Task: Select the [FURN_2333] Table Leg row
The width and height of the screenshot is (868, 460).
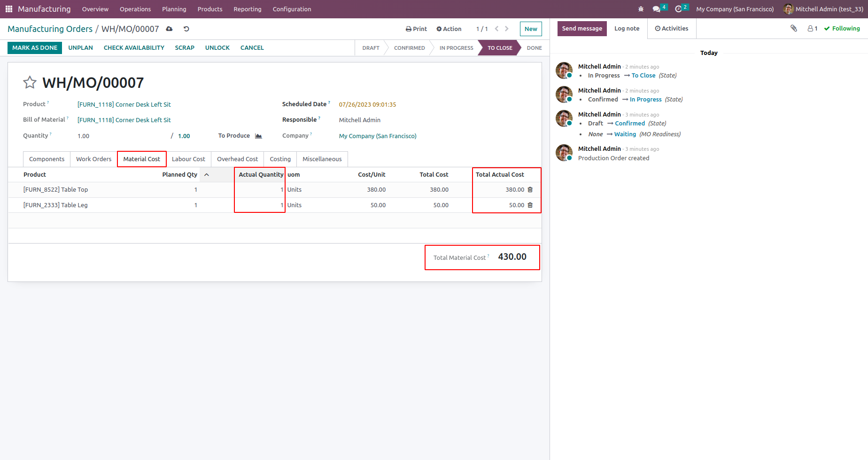Action: (x=275, y=205)
